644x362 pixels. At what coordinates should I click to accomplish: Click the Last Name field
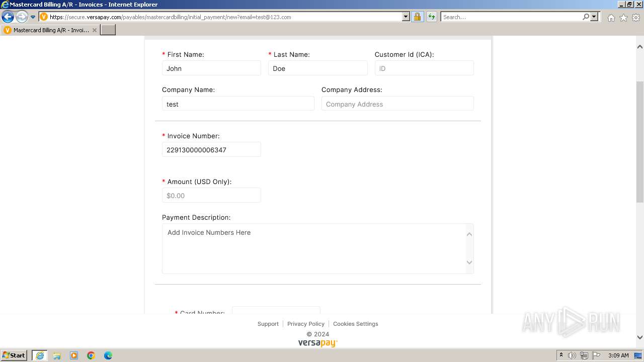coord(318,68)
